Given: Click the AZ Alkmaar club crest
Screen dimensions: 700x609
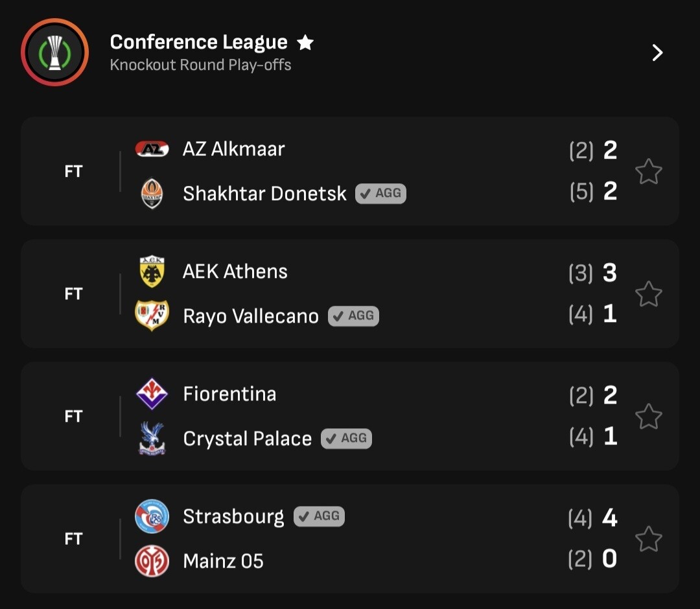Looking at the screenshot, I should click(152, 149).
